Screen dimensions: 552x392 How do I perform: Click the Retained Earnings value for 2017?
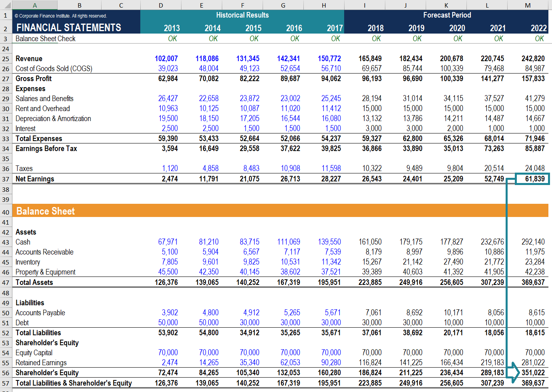point(331,362)
